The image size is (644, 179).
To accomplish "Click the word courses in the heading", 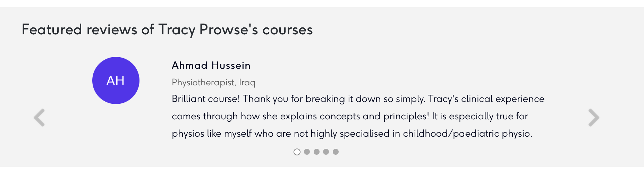I will click(288, 30).
